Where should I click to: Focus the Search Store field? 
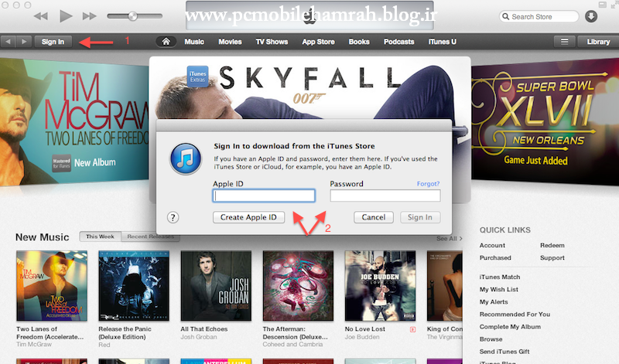[539, 16]
